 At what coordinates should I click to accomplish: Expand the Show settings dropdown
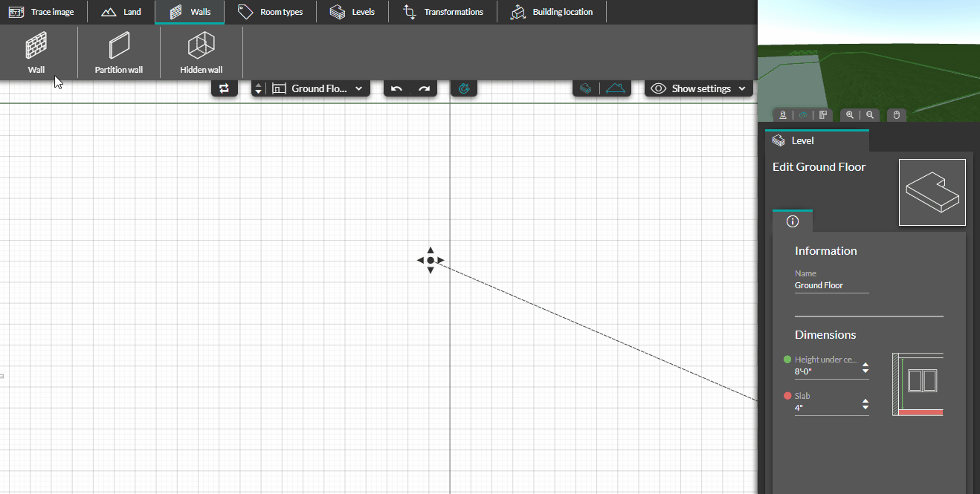[698, 88]
